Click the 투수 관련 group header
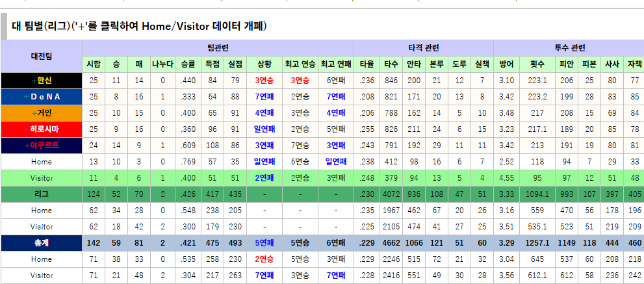The width and height of the screenshot is (644, 284). 570,48
